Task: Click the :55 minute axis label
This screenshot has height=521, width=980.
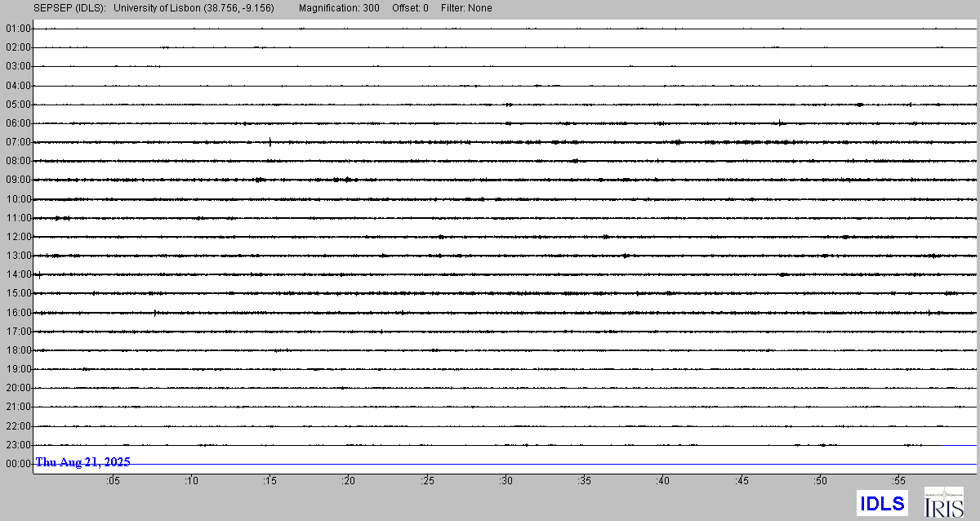Action: click(x=901, y=482)
